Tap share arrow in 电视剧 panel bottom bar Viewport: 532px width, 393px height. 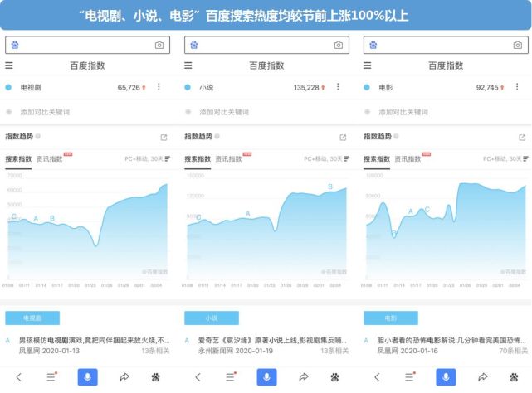tap(124, 376)
